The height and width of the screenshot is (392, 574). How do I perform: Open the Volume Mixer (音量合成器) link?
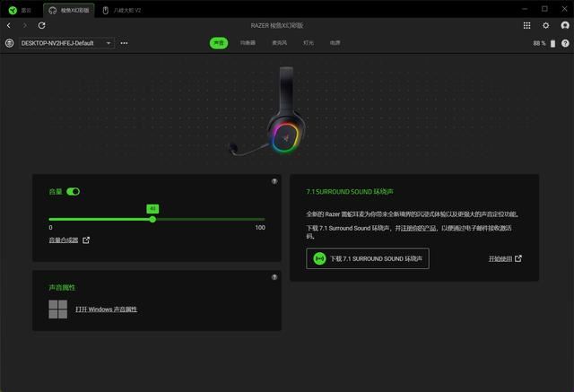coord(64,240)
